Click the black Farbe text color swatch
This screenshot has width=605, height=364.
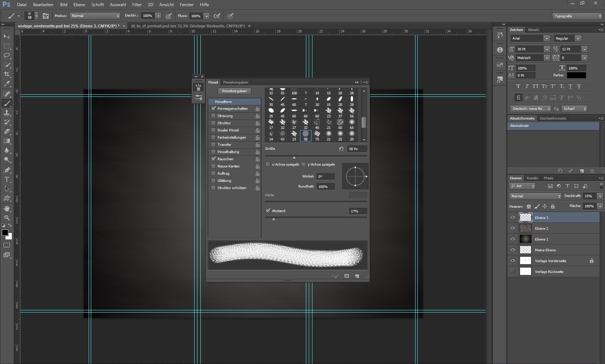(576, 76)
